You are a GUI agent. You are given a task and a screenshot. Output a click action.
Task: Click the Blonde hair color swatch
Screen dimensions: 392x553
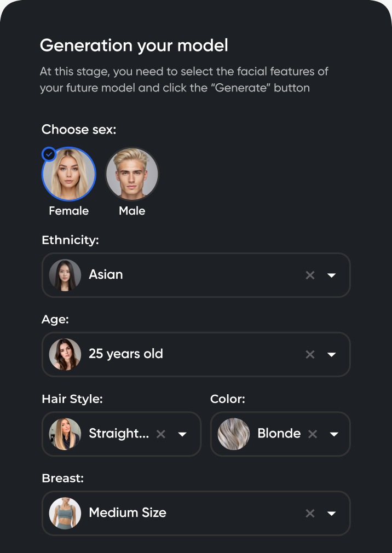click(x=234, y=434)
